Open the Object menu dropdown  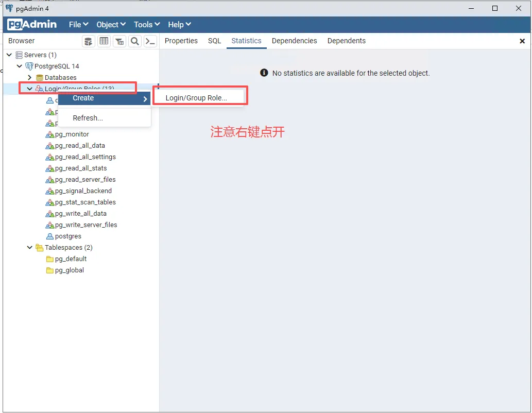coord(111,24)
